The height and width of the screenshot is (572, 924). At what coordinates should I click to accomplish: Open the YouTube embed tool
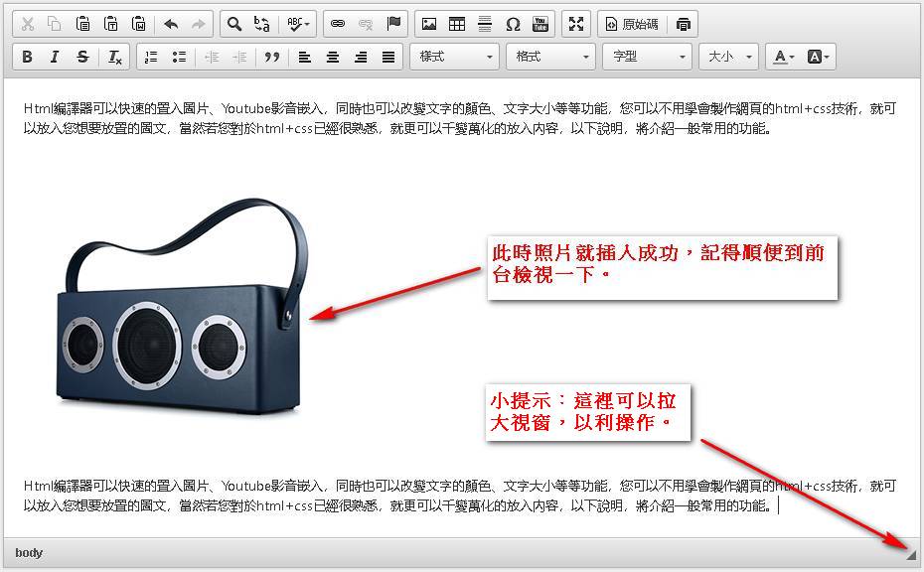[540, 24]
